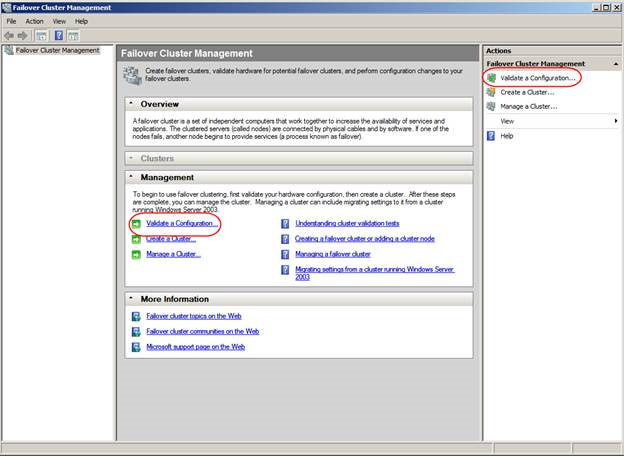Select Manage a Cluster in Actions pane
Image resolution: width=624 pixels, height=456 pixels.
[x=529, y=107]
